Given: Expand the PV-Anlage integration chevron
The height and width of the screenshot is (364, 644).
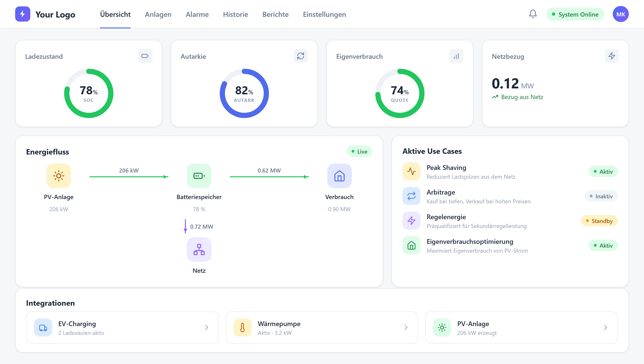Looking at the screenshot, I should tap(605, 328).
